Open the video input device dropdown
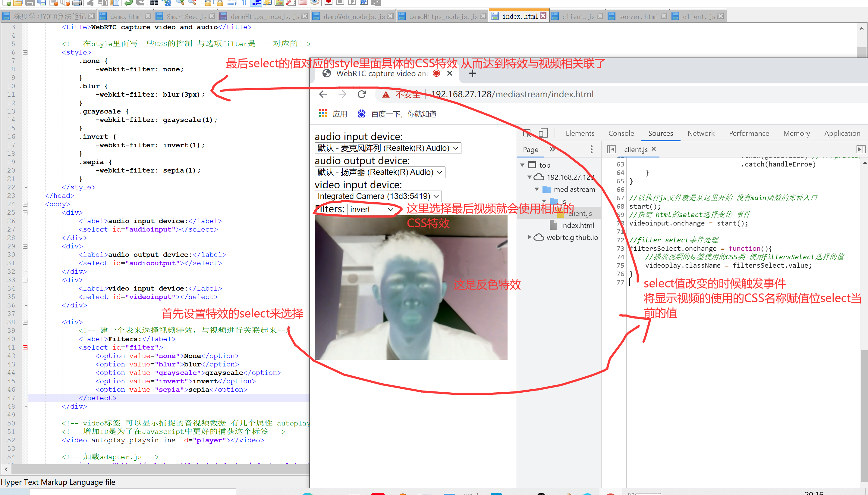This screenshot has width=868, height=495. 378,196
